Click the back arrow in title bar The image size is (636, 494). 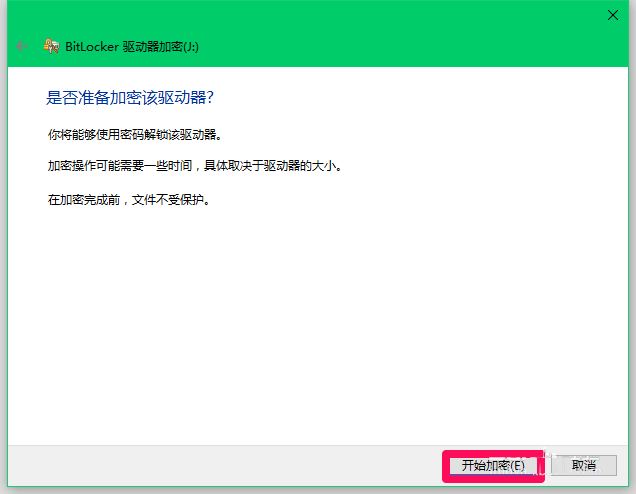[21, 46]
